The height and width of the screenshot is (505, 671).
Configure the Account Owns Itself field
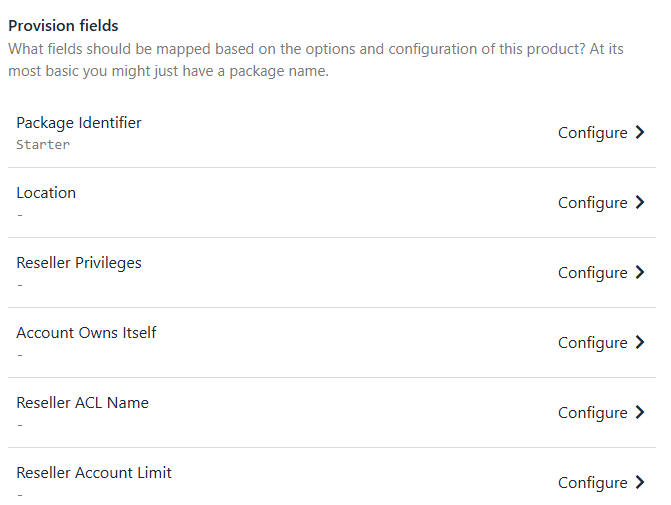(x=592, y=343)
